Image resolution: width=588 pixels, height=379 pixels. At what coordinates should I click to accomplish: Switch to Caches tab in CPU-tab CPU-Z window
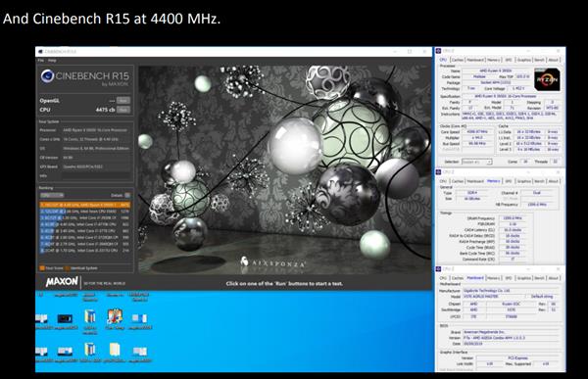point(457,60)
